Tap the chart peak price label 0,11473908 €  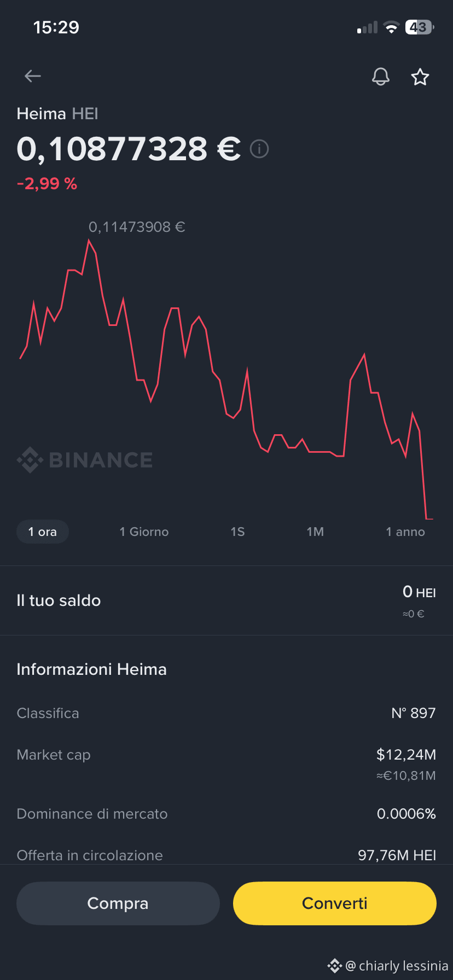pos(137,227)
